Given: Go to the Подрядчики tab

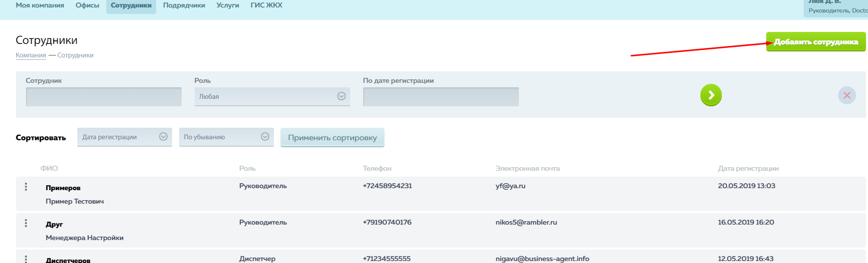Looking at the screenshot, I should pyautogui.click(x=184, y=5).
